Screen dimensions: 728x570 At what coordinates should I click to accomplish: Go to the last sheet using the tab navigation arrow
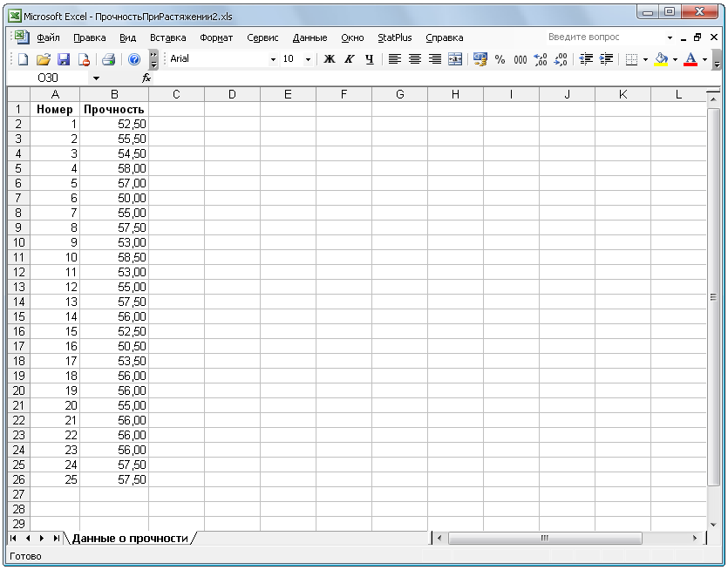[56, 538]
